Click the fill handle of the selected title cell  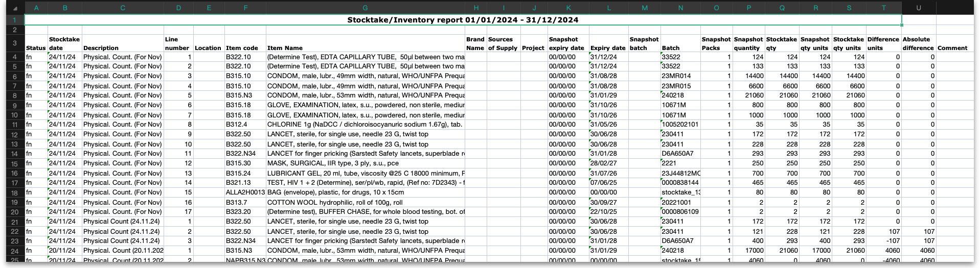pyautogui.click(x=901, y=25)
